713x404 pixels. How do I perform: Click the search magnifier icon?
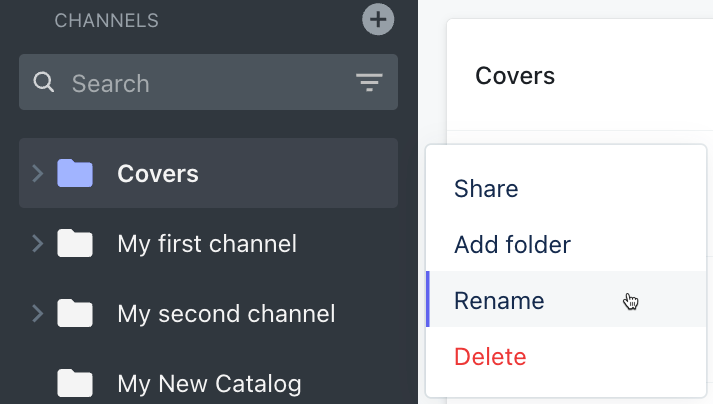[x=44, y=82]
